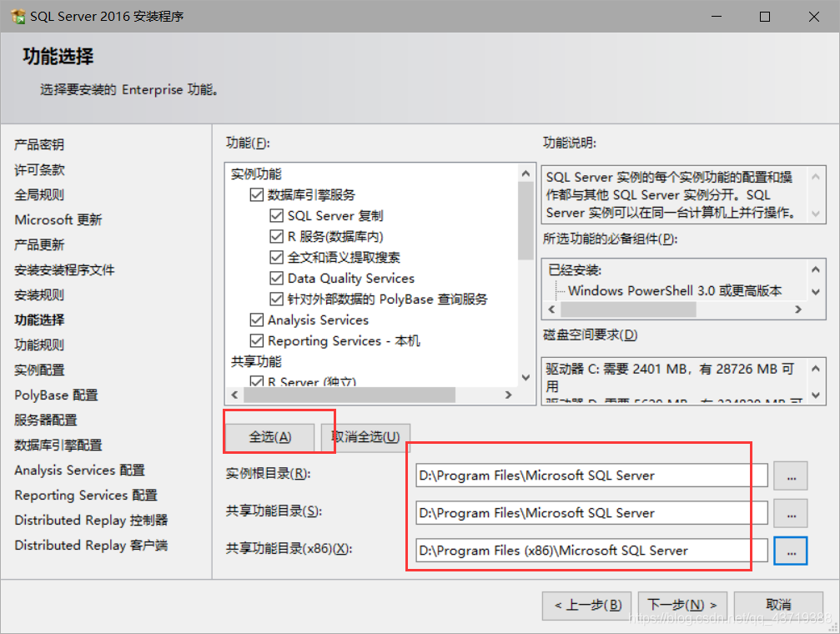Toggle the Analysis Services checkbox
The width and height of the screenshot is (840, 634).
[x=257, y=320]
